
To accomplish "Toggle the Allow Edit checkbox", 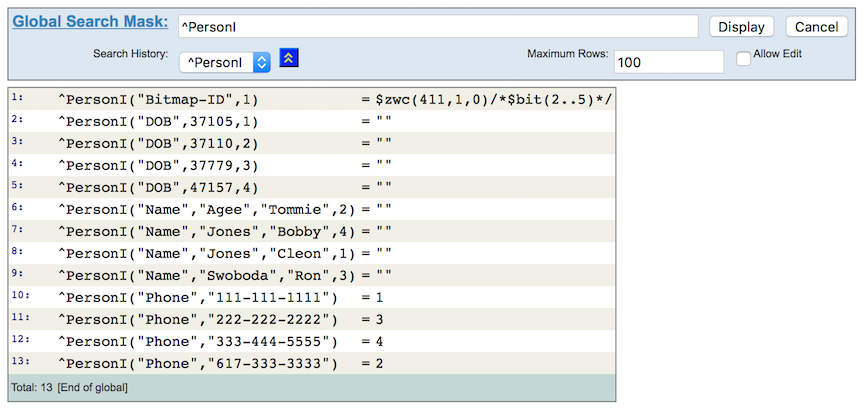I will [x=743, y=59].
